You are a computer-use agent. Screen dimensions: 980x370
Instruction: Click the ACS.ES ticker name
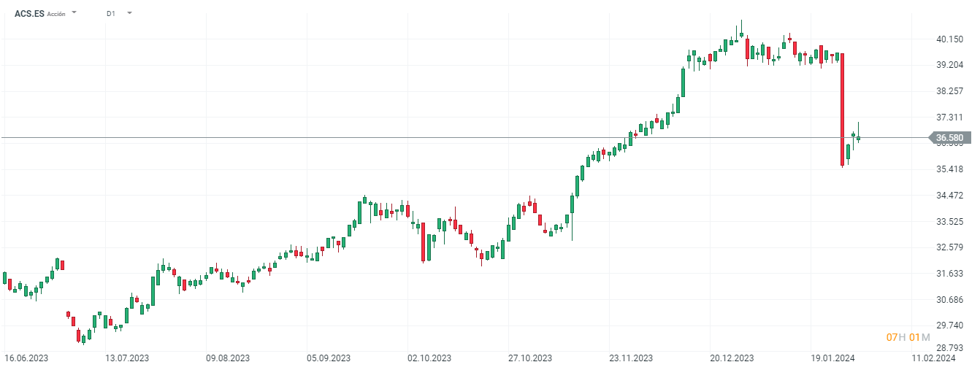coord(29,13)
